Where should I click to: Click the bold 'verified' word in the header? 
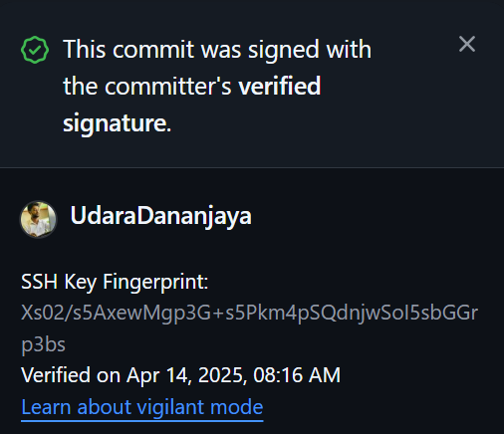280,86
